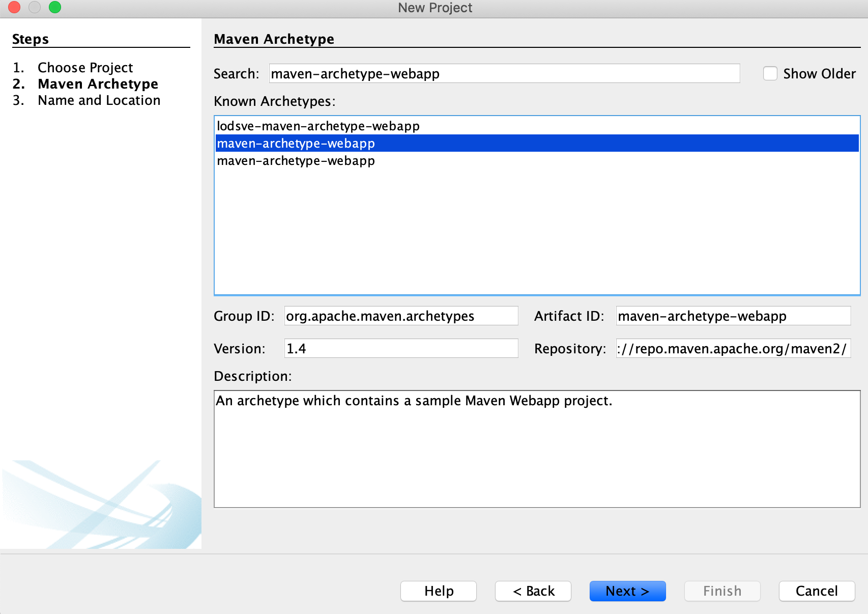The width and height of the screenshot is (868, 614).
Task: Click the Artifact ID field
Action: pos(733,316)
